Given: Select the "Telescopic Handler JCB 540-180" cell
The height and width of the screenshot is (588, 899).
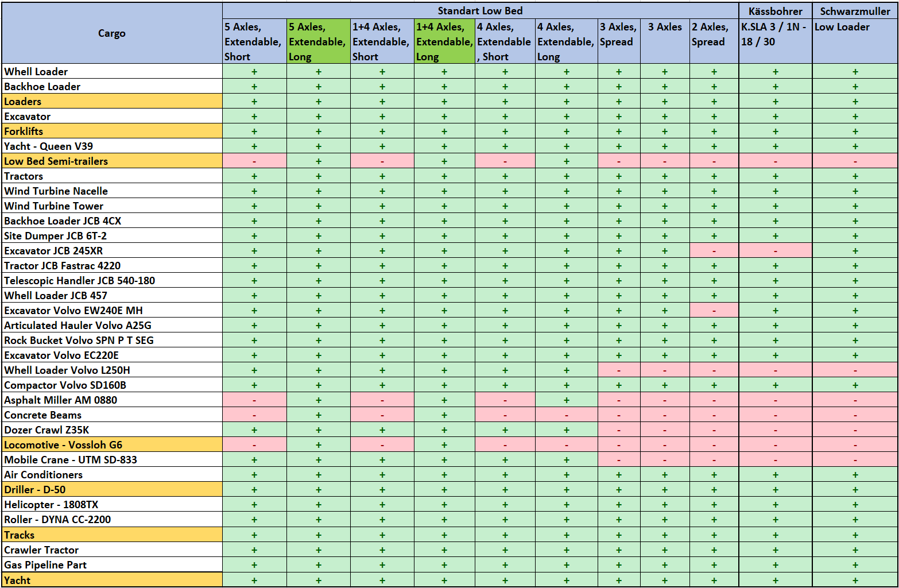Looking at the screenshot, I should point(112,281).
